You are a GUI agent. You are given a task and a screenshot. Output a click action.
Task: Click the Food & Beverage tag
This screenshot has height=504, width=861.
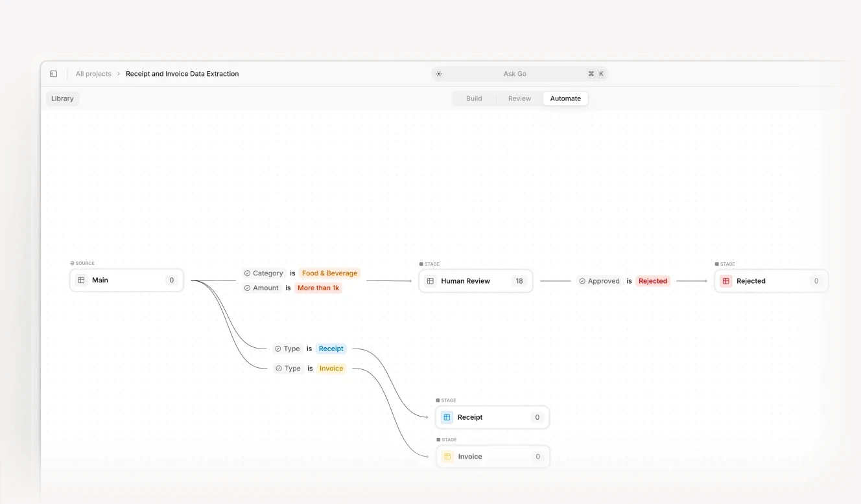pyautogui.click(x=329, y=273)
